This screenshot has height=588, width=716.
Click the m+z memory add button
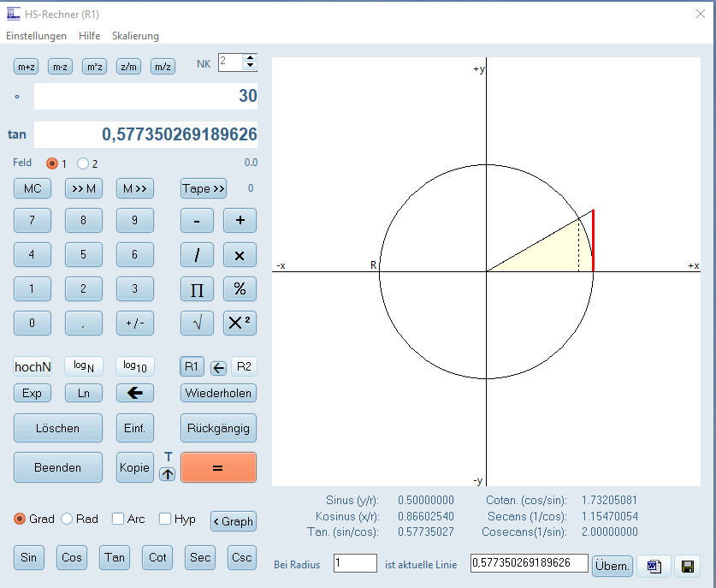[x=26, y=67]
